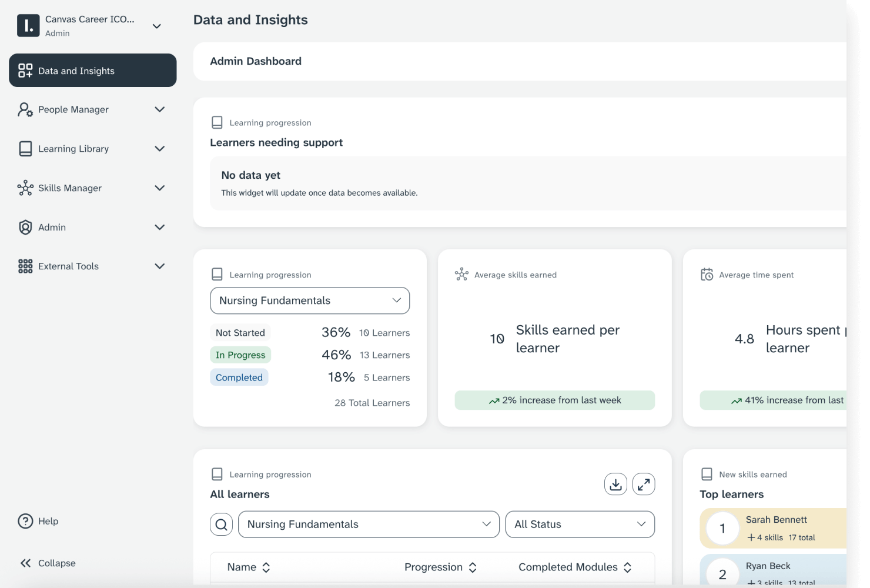Click the Skills Manager network icon

coord(25,188)
